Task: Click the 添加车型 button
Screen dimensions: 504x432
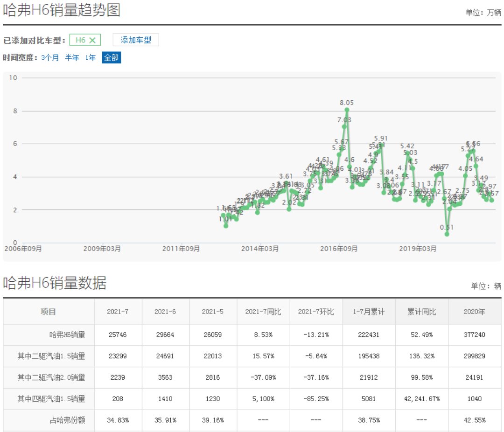Action: (136, 40)
